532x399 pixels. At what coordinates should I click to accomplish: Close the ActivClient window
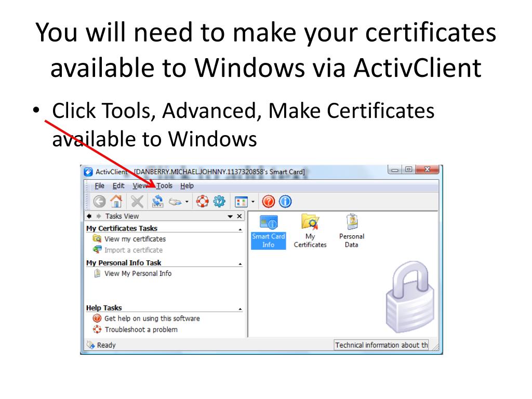427,169
